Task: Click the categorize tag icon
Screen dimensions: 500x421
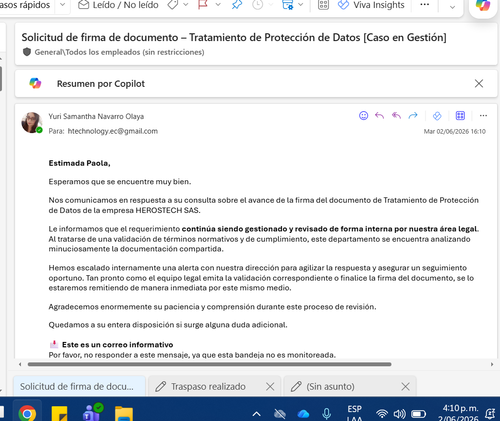Action: coord(173,5)
